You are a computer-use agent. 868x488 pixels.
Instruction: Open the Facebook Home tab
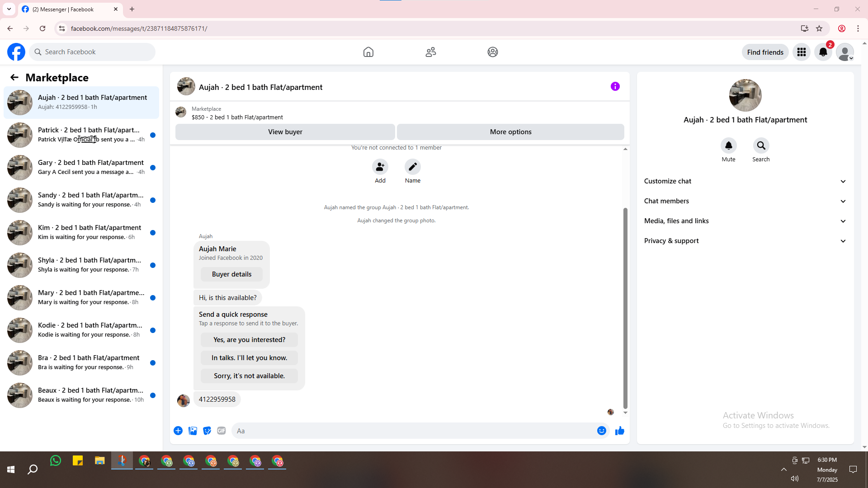click(x=368, y=52)
